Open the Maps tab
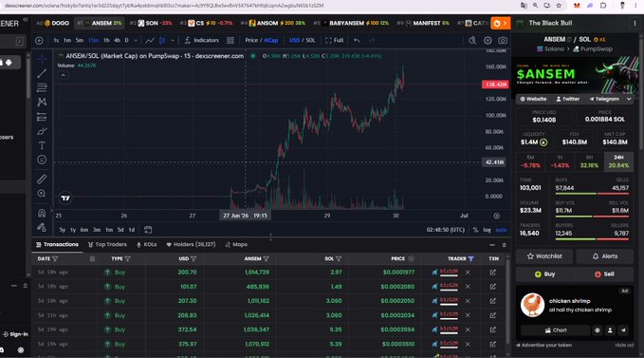 [x=236, y=245]
